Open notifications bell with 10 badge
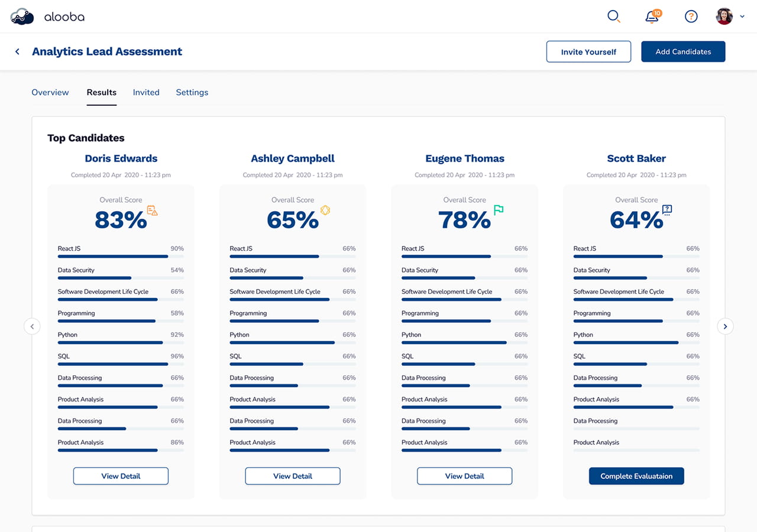This screenshot has width=757, height=532. point(653,16)
